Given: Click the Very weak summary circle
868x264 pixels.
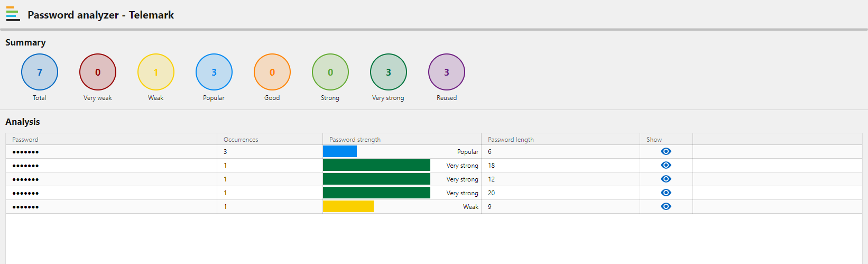Looking at the screenshot, I should (98, 72).
